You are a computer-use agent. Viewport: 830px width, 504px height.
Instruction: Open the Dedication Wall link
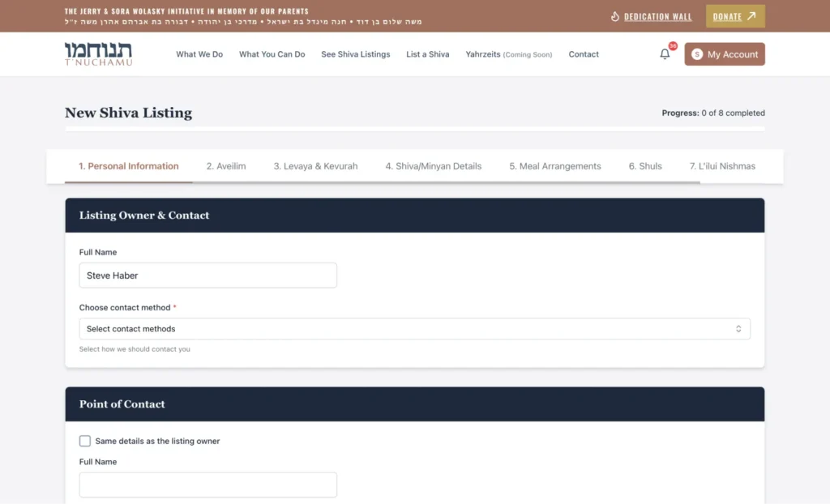[x=657, y=16]
